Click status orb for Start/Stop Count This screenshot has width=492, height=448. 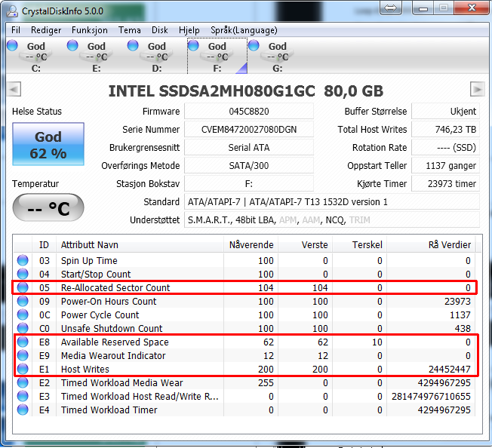click(23, 274)
